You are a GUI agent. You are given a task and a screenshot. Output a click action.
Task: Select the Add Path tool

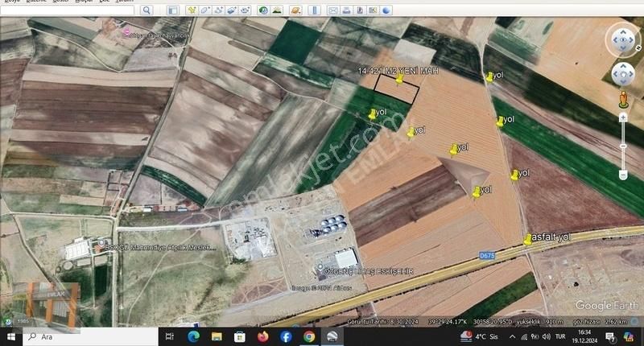218,10
